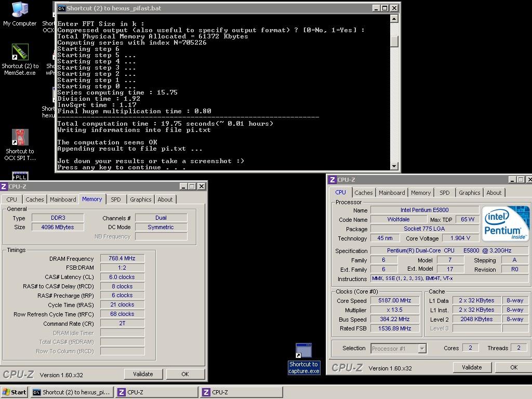Open Caches tab in right CPU-Z window
The width and height of the screenshot is (532, 399).
click(x=363, y=193)
